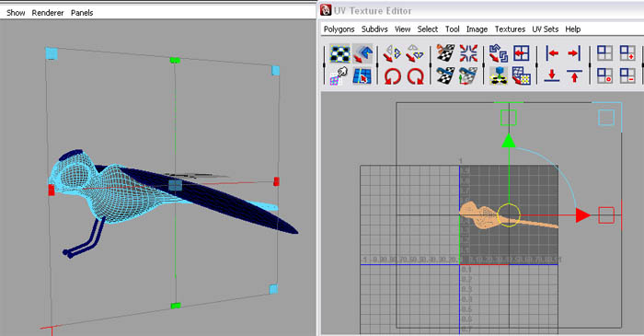The height and width of the screenshot is (336, 644).
Task: Open the Polygons menu
Action: pos(339,29)
